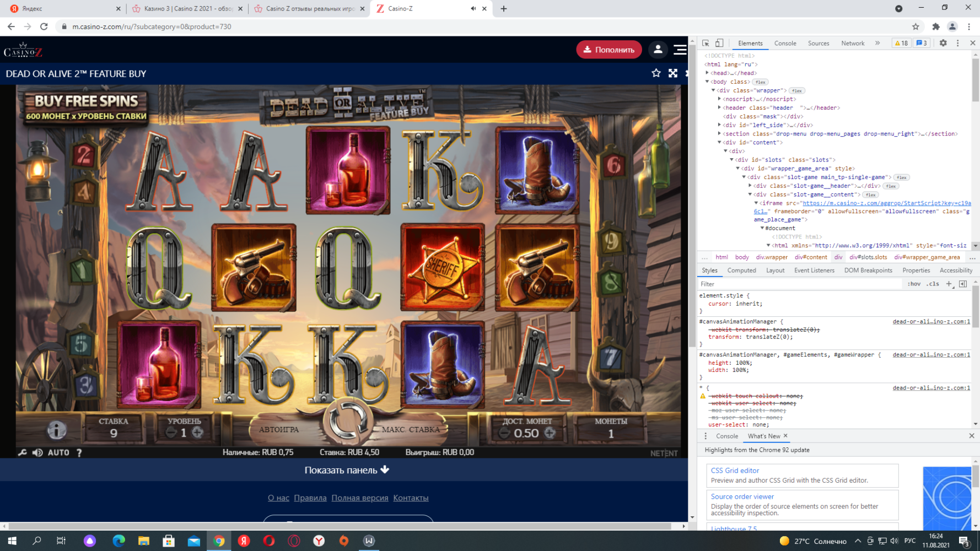Click the Styles Filter input field
980x551 pixels.
click(x=799, y=284)
